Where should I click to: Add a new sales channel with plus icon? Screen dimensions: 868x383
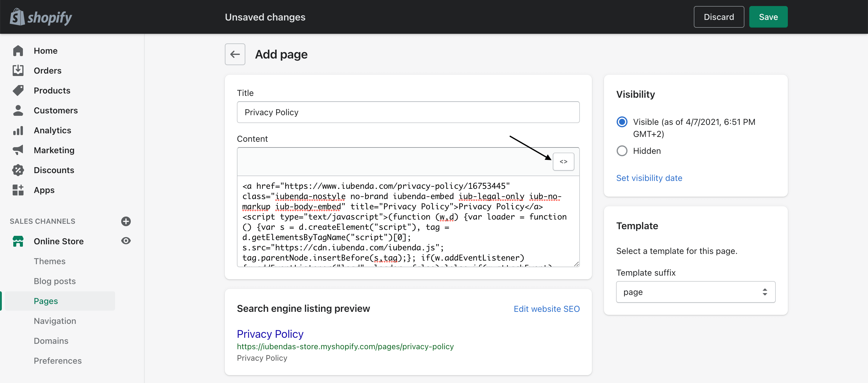126,221
